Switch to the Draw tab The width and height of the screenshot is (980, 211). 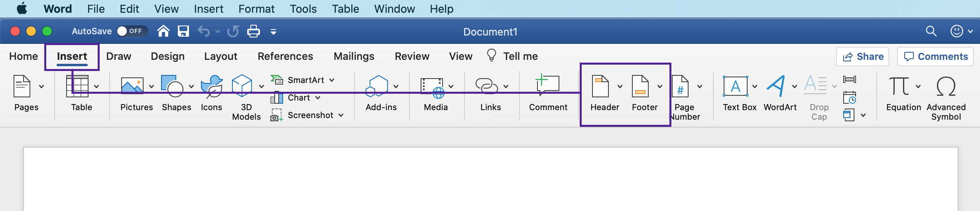coord(119,56)
